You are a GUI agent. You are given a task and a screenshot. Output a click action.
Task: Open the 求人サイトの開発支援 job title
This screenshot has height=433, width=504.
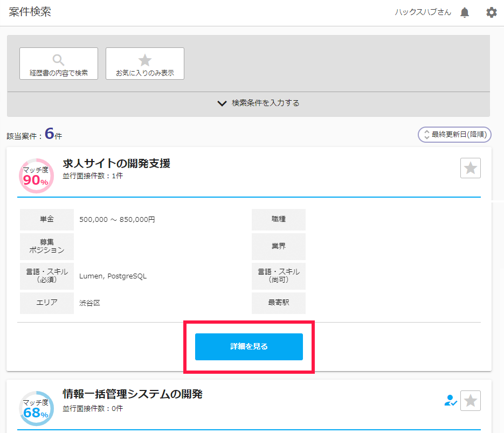point(116,164)
